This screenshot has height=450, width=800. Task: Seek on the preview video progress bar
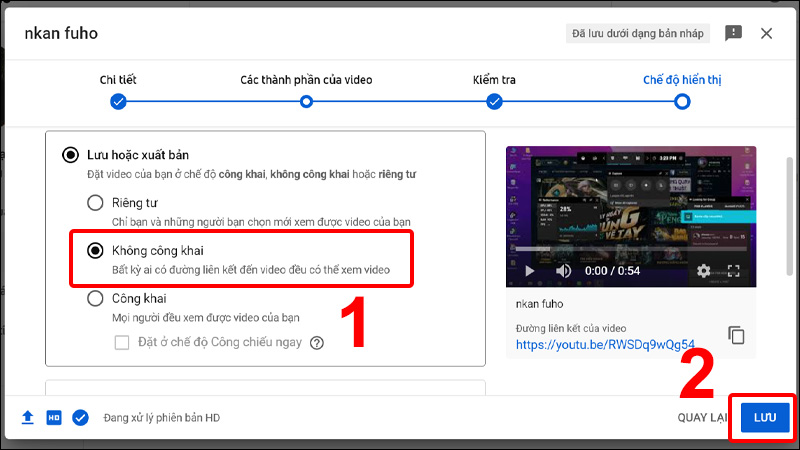(631, 249)
